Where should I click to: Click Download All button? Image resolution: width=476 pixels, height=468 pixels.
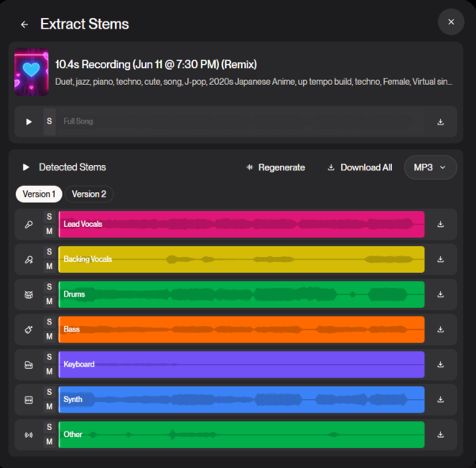(x=359, y=167)
